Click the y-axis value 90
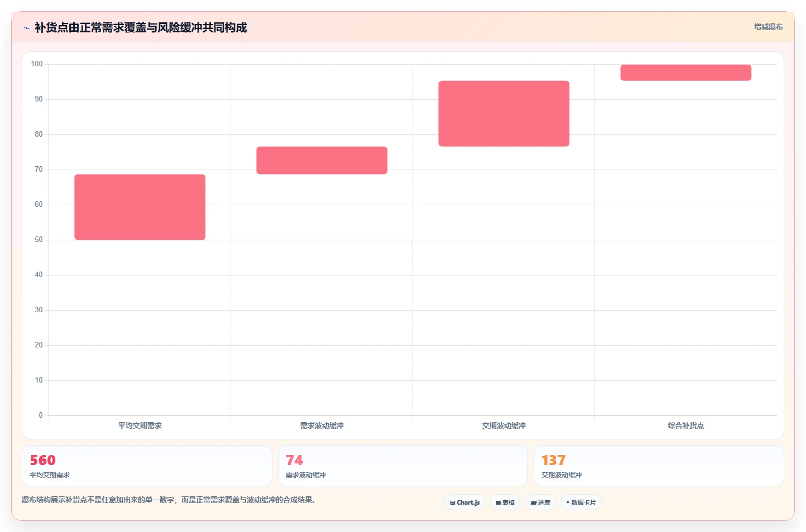The height and width of the screenshot is (532, 806). 39,99
